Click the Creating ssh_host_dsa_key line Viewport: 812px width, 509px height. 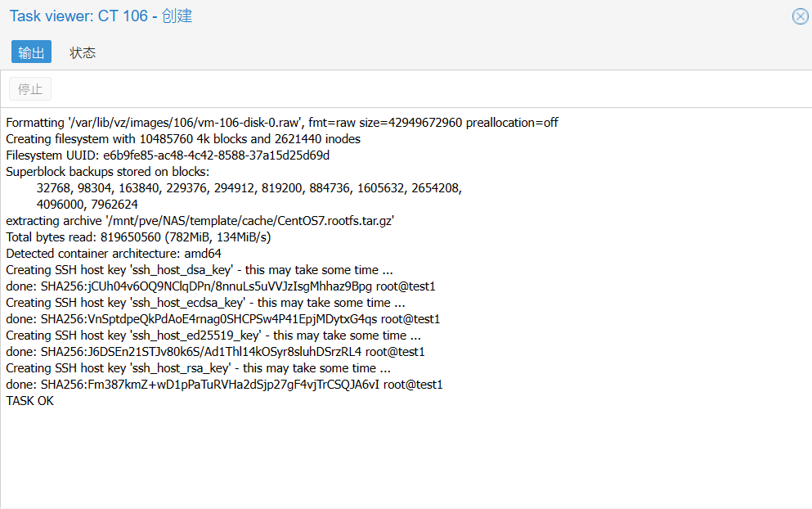199,270
